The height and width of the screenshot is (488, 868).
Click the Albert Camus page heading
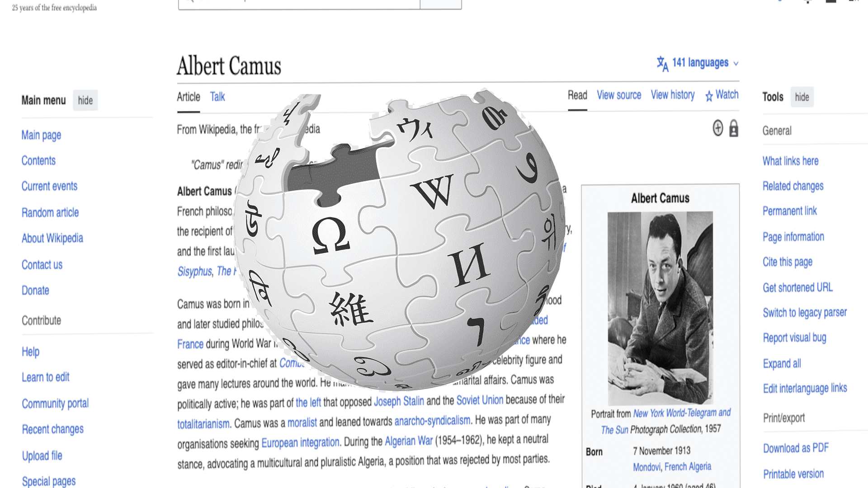pyautogui.click(x=229, y=66)
